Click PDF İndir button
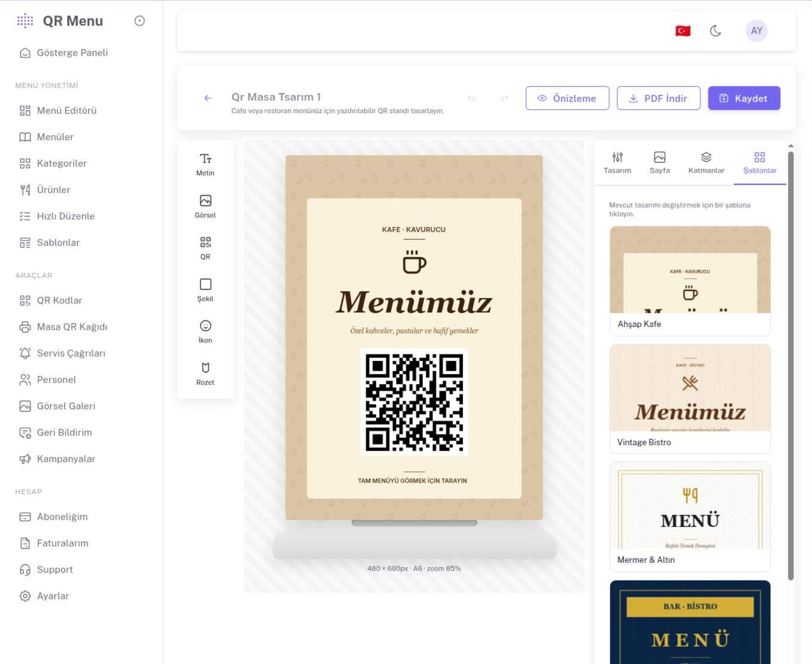The height and width of the screenshot is (664, 812). [x=658, y=98]
